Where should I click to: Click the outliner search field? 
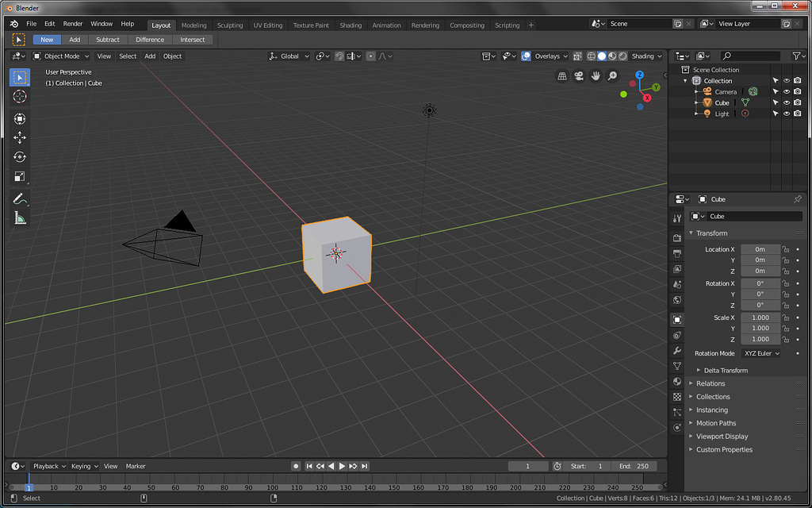(x=749, y=56)
